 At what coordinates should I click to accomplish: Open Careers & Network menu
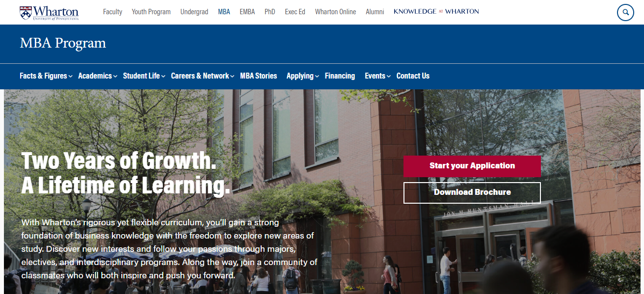[200, 76]
